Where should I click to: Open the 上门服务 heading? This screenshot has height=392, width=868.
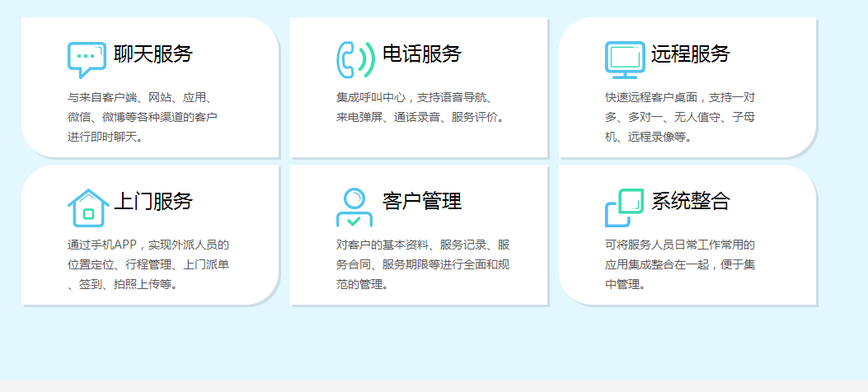click(153, 201)
